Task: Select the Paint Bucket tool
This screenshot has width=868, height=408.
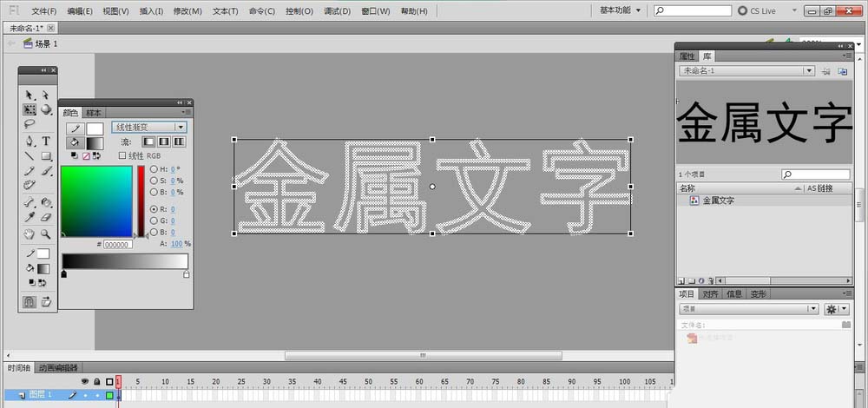Action: (46, 202)
